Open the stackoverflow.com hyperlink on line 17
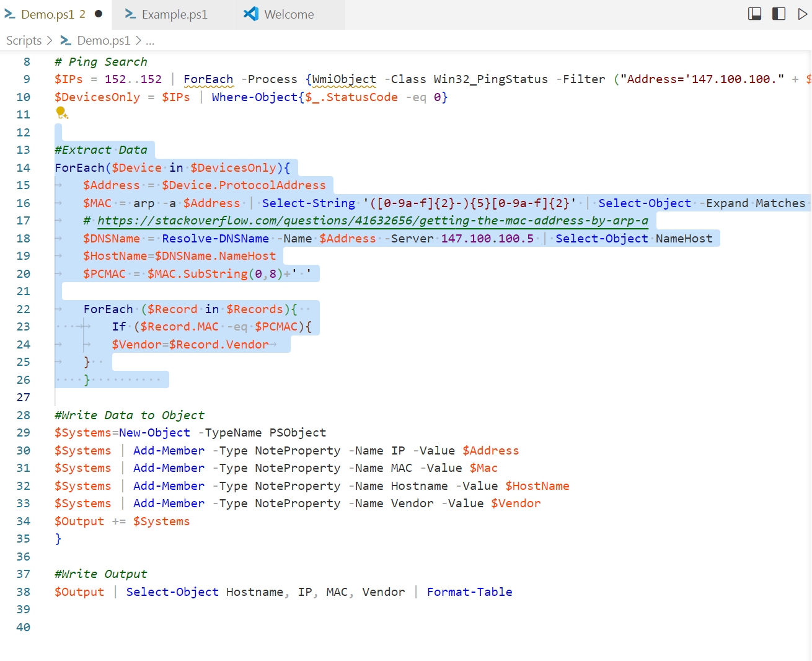This screenshot has height=661, width=812. 372,220
